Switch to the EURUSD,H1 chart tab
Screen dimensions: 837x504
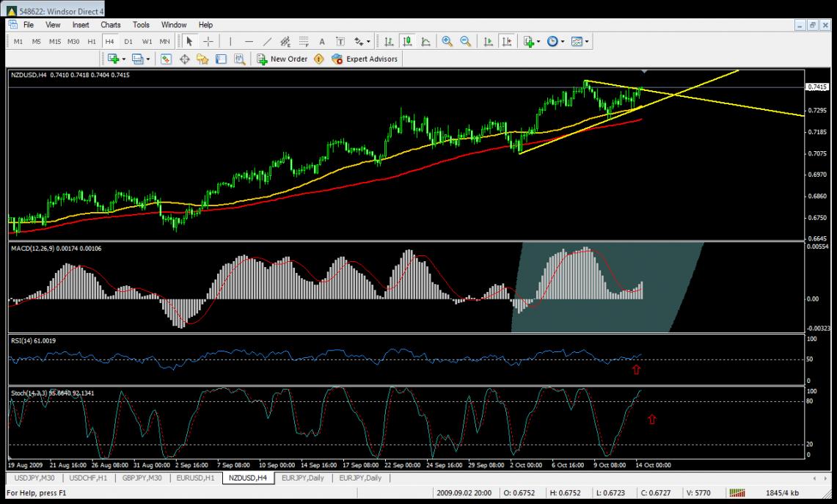coord(195,478)
